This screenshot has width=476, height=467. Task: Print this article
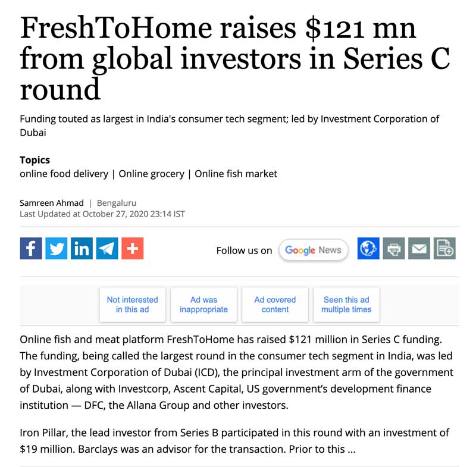click(393, 248)
